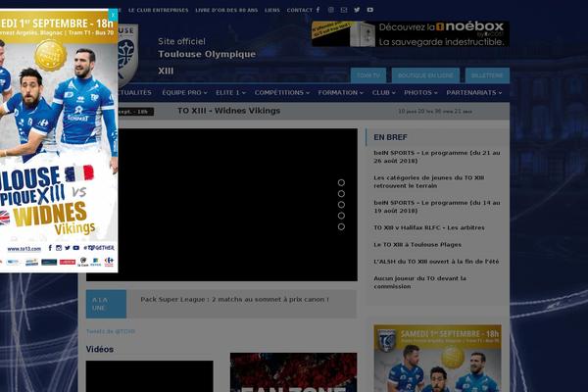Click the EN BREF section heading
This screenshot has height=392, width=588.
390,137
